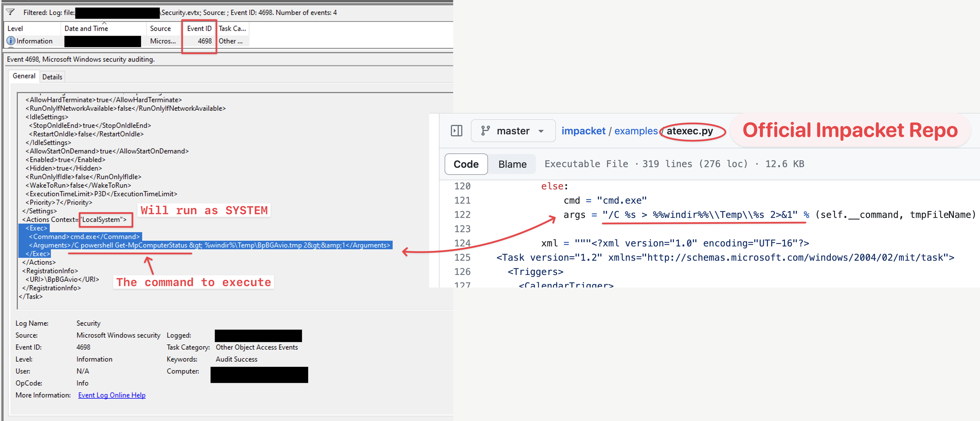Open the Event Log Online Help link
The image size is (980, 421).
click(112, 395)
